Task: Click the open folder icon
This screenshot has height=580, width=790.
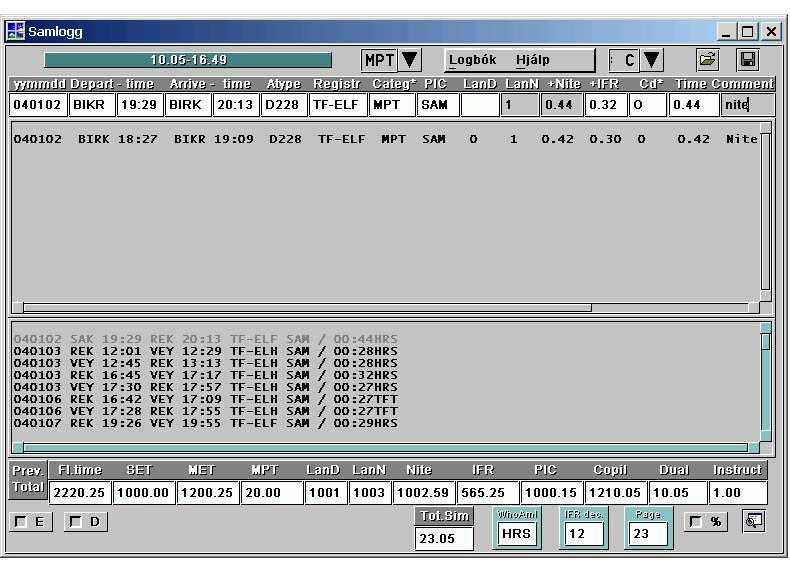Action: pyautogui.click(x=708, y=60)
